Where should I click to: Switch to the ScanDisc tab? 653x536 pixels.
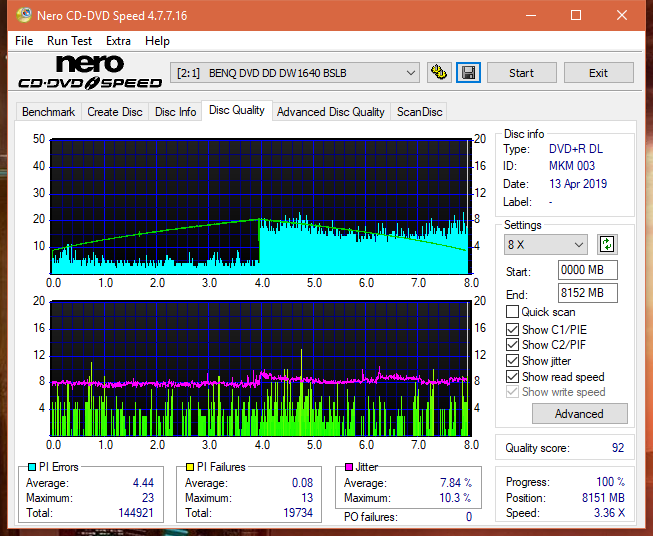coord(419,112)
